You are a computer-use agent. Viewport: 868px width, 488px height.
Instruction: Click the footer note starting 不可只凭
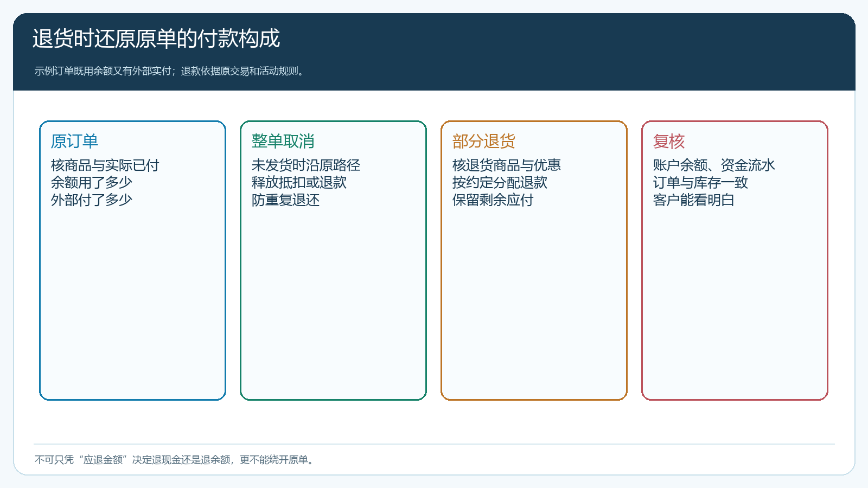click(175, 460)
